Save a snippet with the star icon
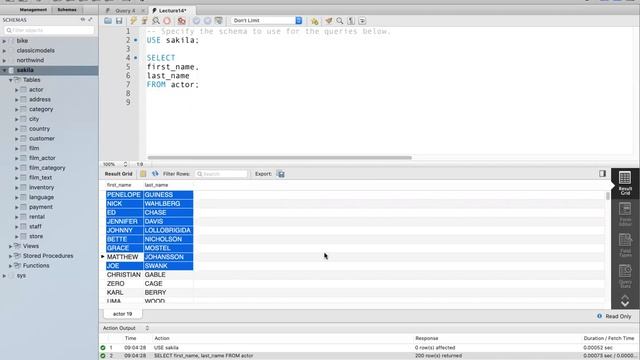Viewport: 640px width, 360px height. 314,20
